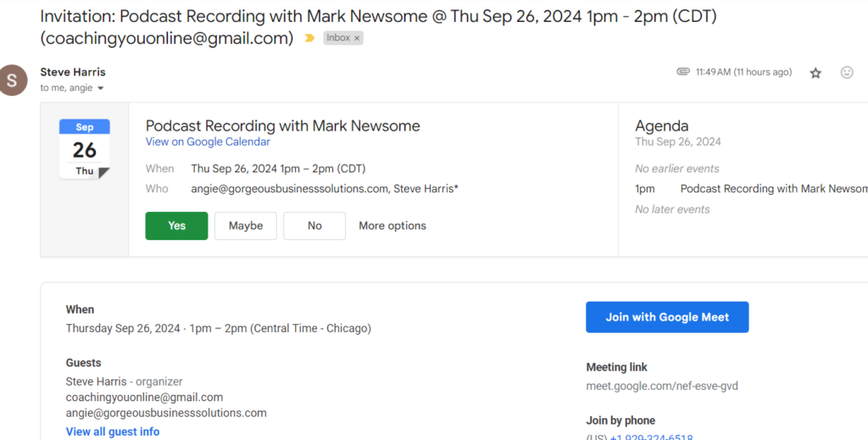Click the paperclip attachment icon
The height and width of the screenshot is (440, 868).
[x=683, y=72]
